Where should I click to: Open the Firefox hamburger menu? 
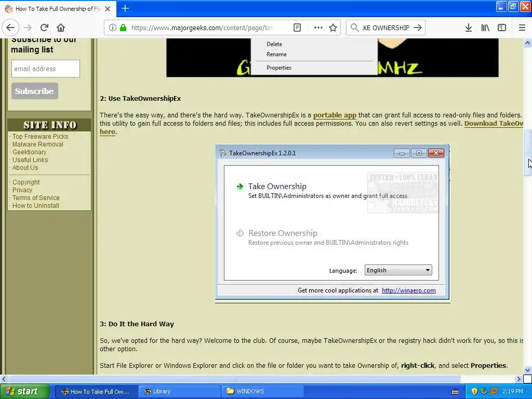coord(522,28)
